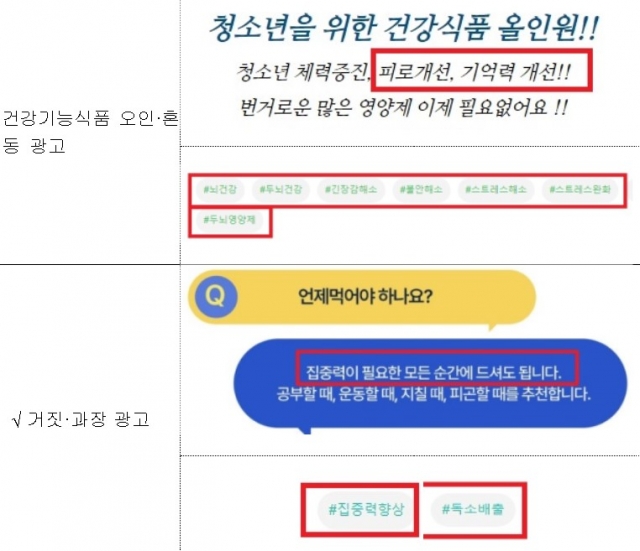Select the #두뇌건강 hashtag chip

point(281,190)
